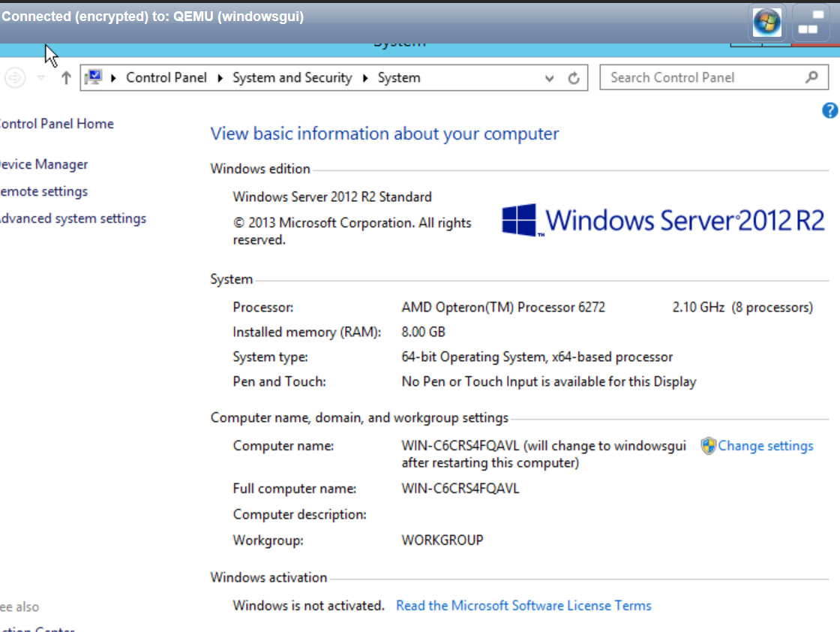Click the 'Workgroup:' label

coord(268,540)
